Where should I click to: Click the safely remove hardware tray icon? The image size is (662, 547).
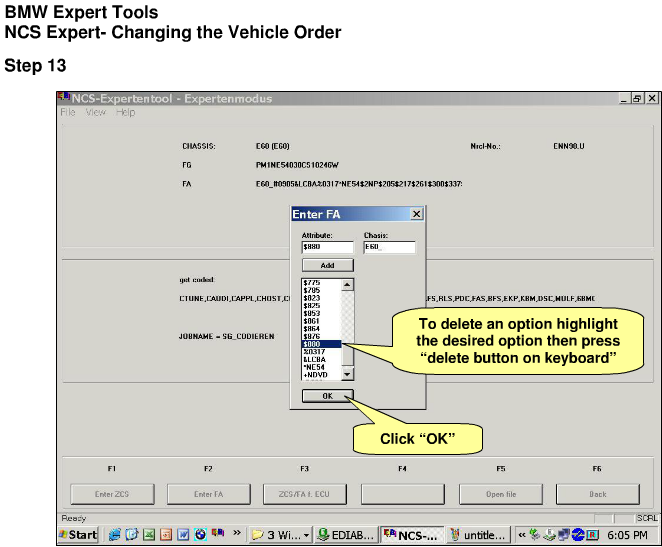coord(549,535)
